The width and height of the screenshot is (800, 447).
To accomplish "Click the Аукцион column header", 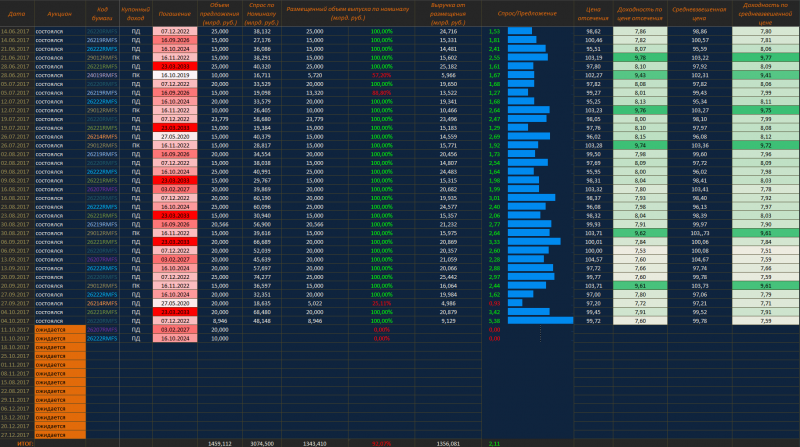I will (58, 14).
